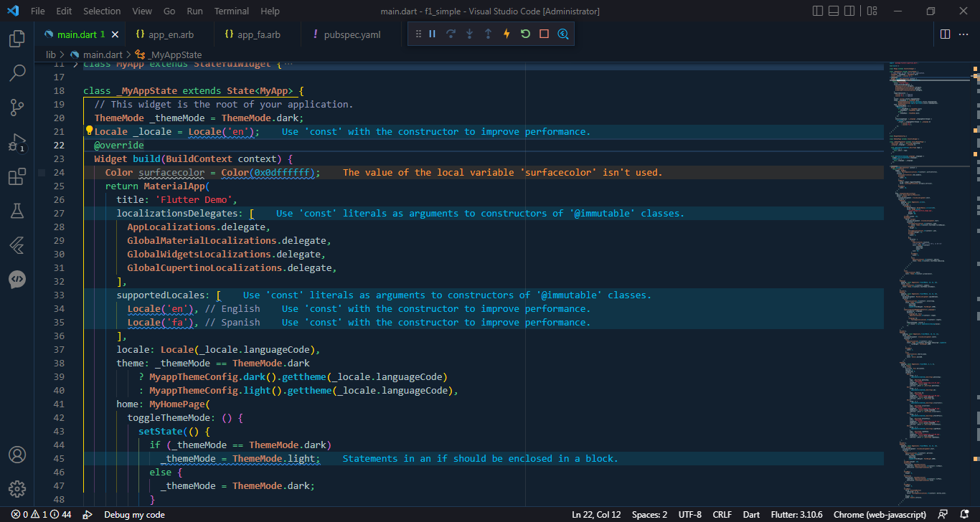Open the Extensions view
The width and height of the screenshot is (980, 522).
(17, 176)
